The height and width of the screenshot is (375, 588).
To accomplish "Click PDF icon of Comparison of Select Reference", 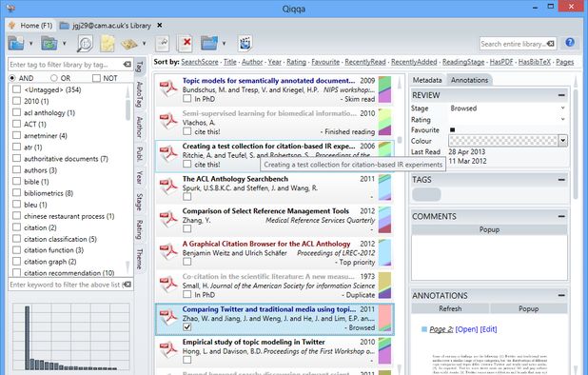I will [168, 219].
